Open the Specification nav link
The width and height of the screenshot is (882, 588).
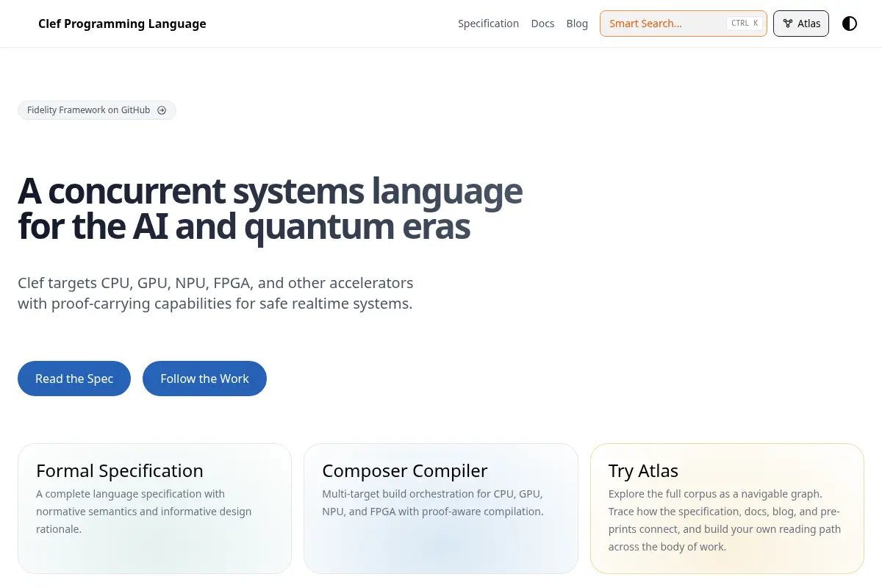tap(488, 24)
